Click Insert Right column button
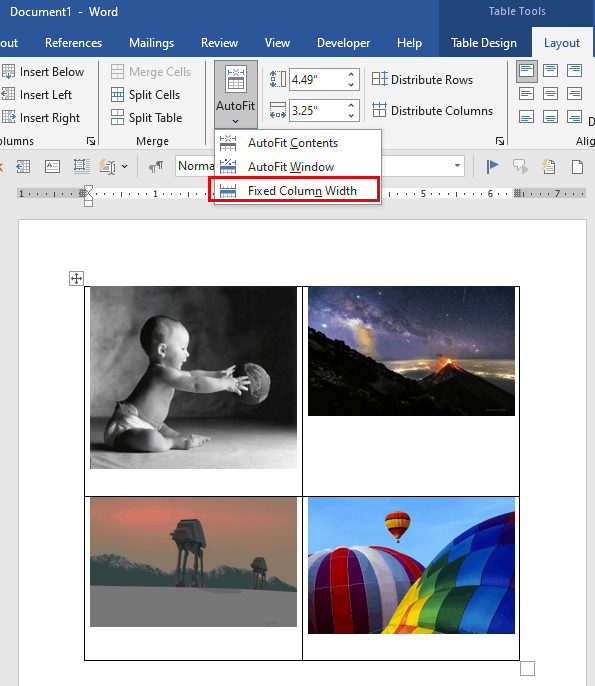Viewport: 595px width, 686px height. [41, 118]
